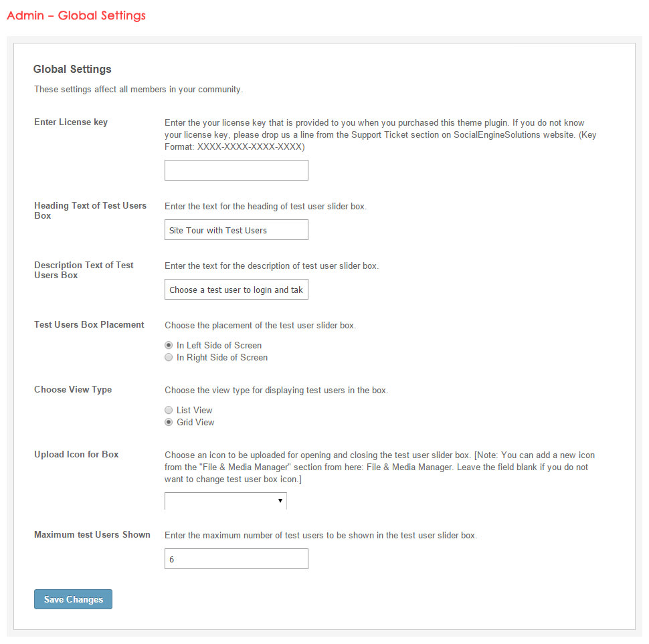Select the 'List View' radio button
The width and height of the screenshot is (649, 644).
coord(169,411)
